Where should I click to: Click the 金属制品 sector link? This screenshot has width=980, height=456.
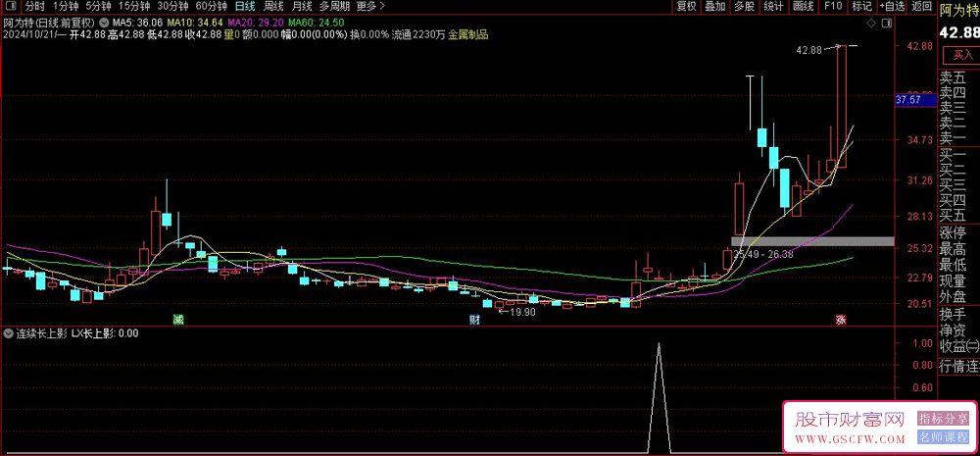pyautogui.click(x=468, y=35)
